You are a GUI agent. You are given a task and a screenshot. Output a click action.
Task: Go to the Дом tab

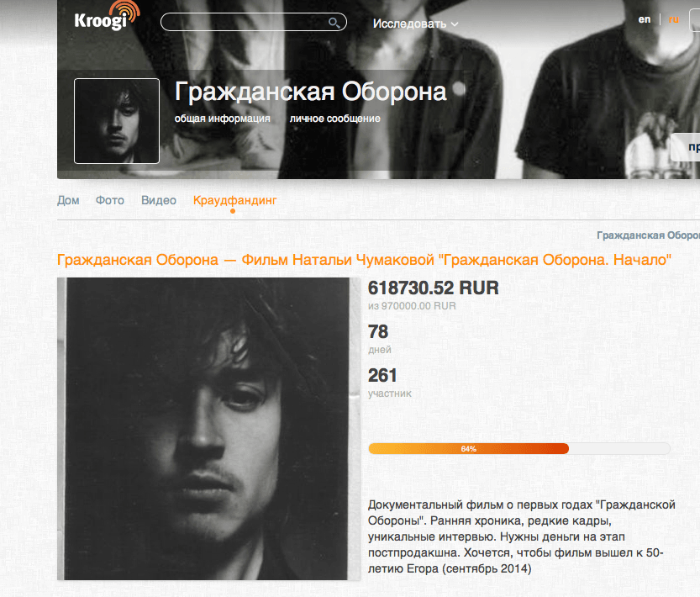point(68,200)
